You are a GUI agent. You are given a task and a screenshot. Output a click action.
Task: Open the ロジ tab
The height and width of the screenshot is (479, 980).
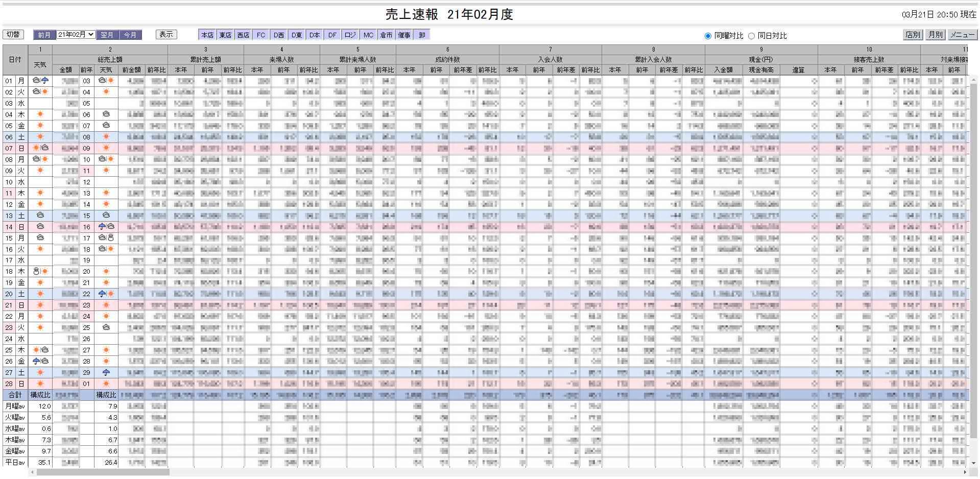(350, 35)
